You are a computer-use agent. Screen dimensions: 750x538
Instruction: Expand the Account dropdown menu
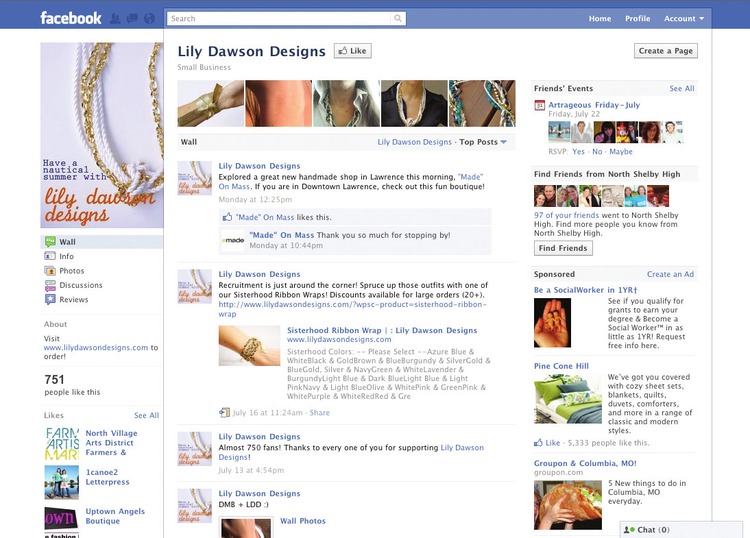(x=684, y=19)
